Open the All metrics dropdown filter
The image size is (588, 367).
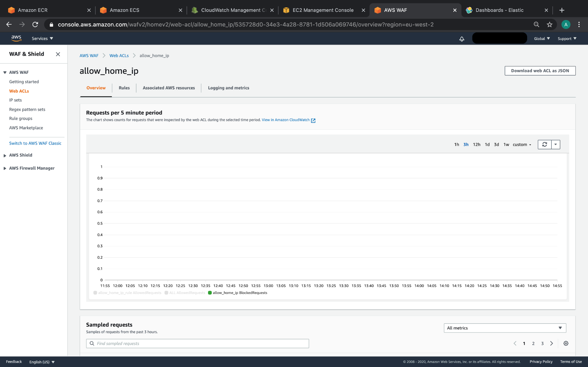coord(505,328)
